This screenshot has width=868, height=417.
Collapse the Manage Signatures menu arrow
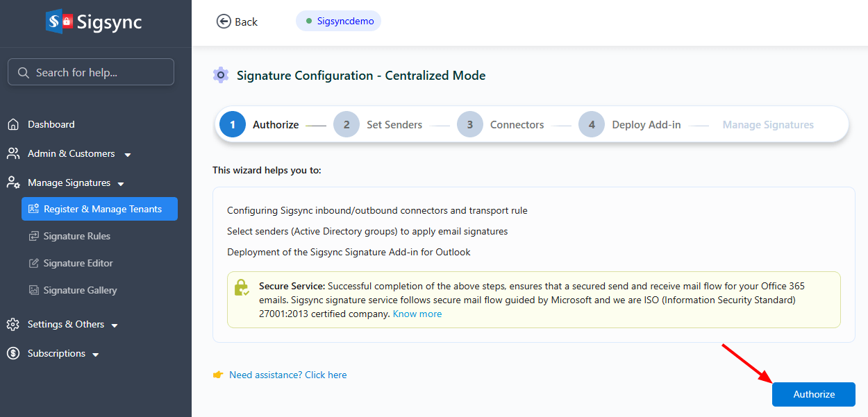(x=121, y=184)
